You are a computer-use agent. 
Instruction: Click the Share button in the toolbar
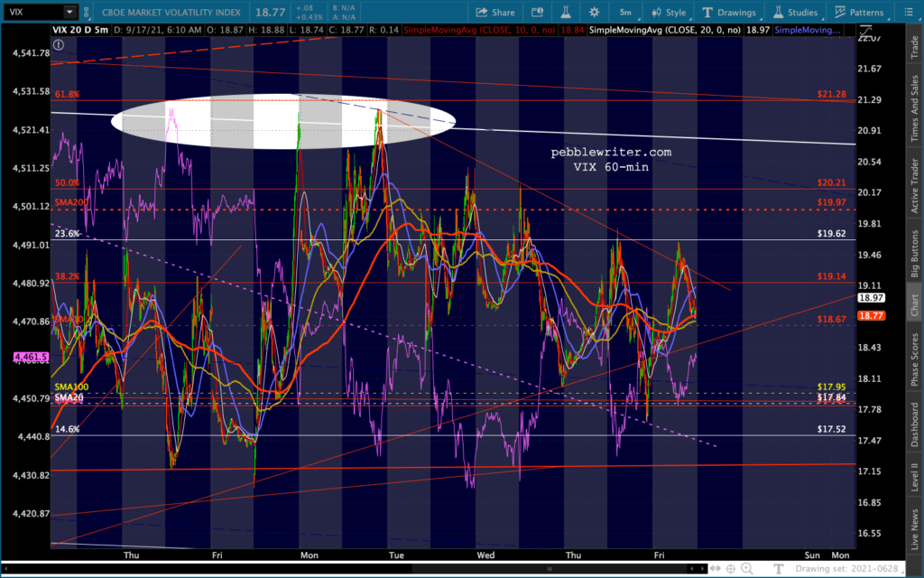coord(495,13)
